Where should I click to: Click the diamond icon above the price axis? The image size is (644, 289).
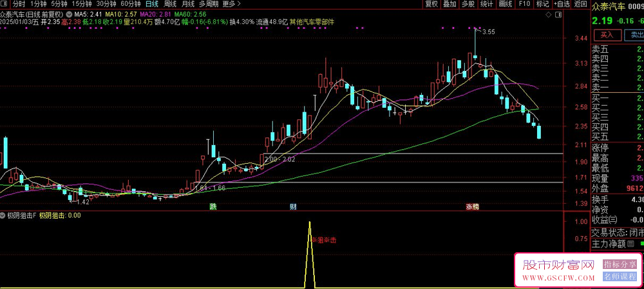coord(549,14)
